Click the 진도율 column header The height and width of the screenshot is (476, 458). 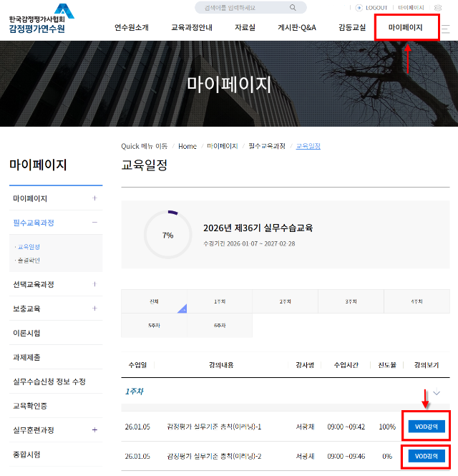[x=387, y=365]
